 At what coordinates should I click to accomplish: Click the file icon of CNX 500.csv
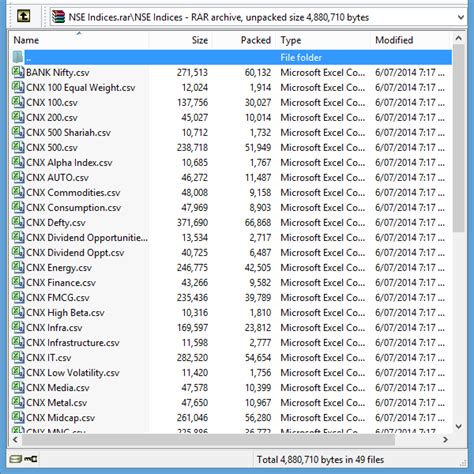coord(18,147)
